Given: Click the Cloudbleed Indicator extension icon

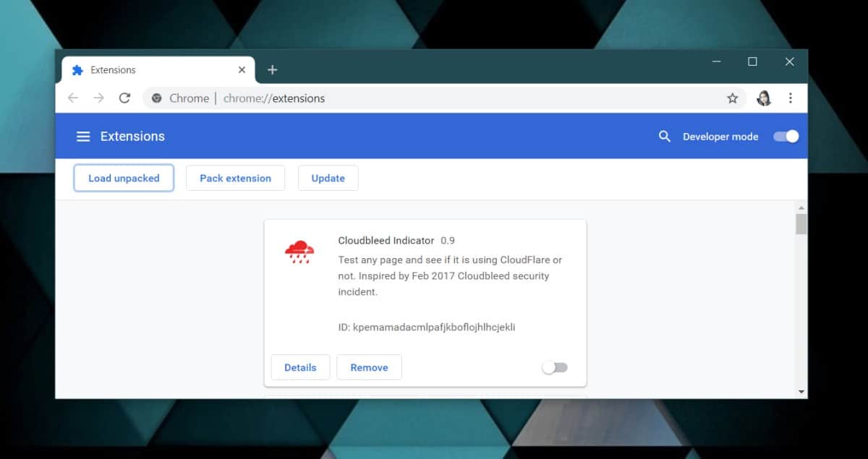Looking at the screenshot, I should coord(299,252).
